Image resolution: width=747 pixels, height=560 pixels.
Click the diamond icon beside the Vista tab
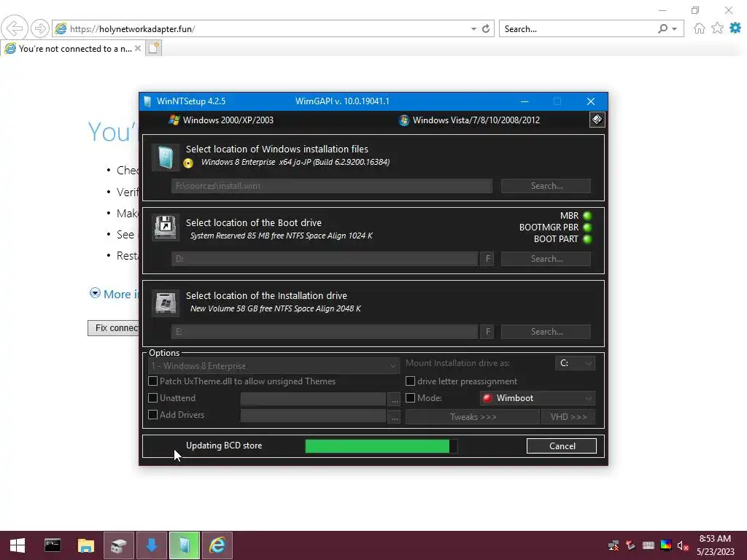click(x=597, y=120)
